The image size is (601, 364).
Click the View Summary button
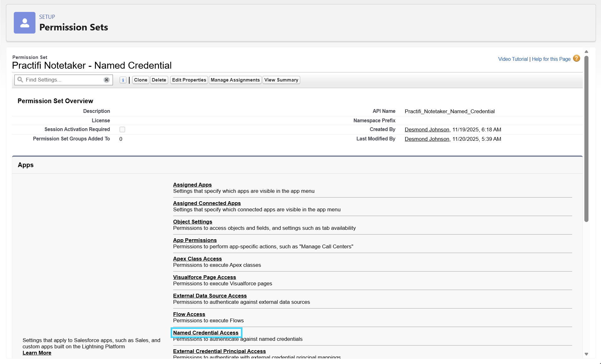(x=281, y=80)
